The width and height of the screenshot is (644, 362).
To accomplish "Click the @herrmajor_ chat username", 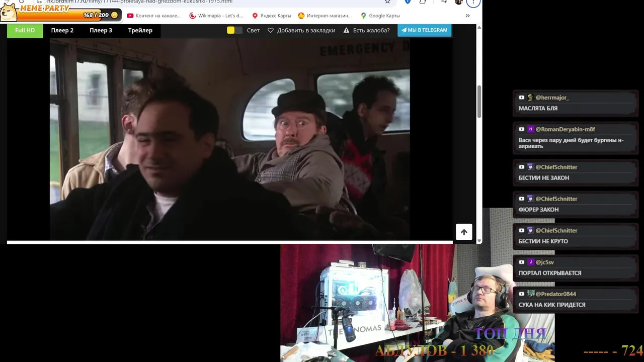I will pyautogui.click(x=552, y=98).
